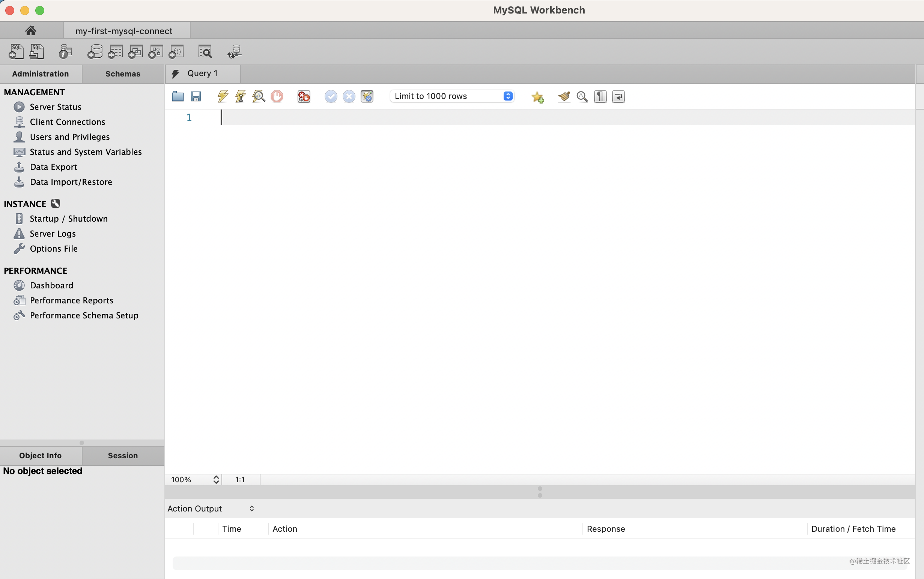
Task: Open the Action Output type selector
Action: point(211,508)
